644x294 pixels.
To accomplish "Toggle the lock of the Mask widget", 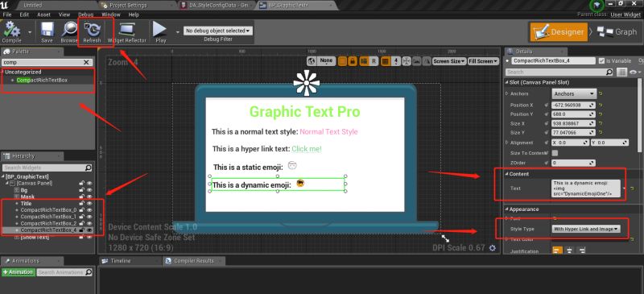I will (x=82, y=197).
